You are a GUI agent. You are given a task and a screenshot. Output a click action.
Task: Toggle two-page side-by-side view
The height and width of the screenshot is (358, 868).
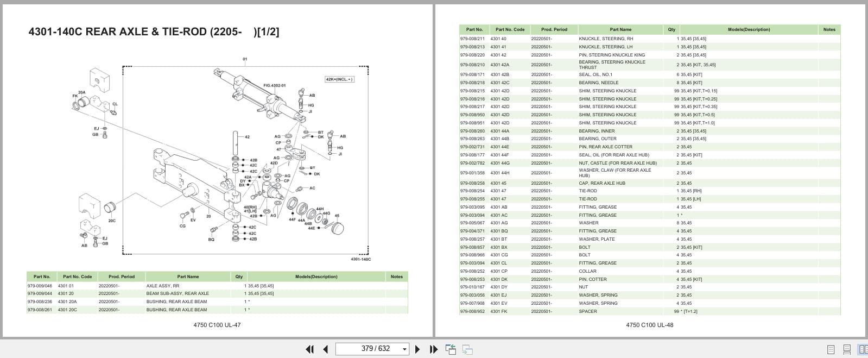coord(863,349)
